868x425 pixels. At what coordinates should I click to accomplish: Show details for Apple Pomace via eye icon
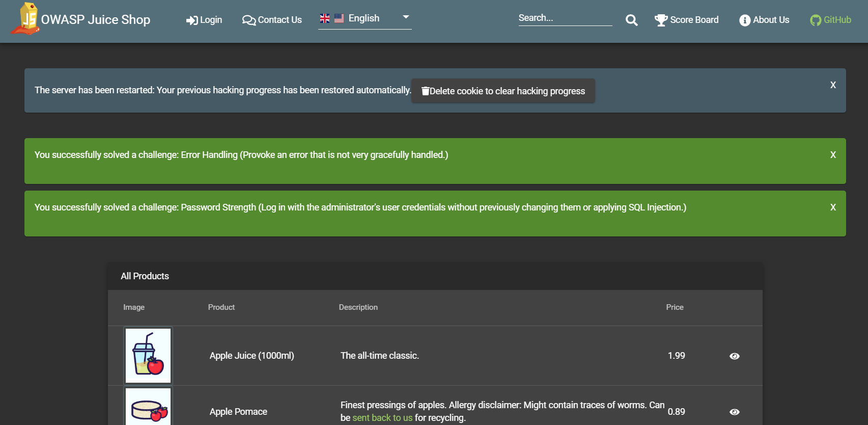click(x=734, y=412)
